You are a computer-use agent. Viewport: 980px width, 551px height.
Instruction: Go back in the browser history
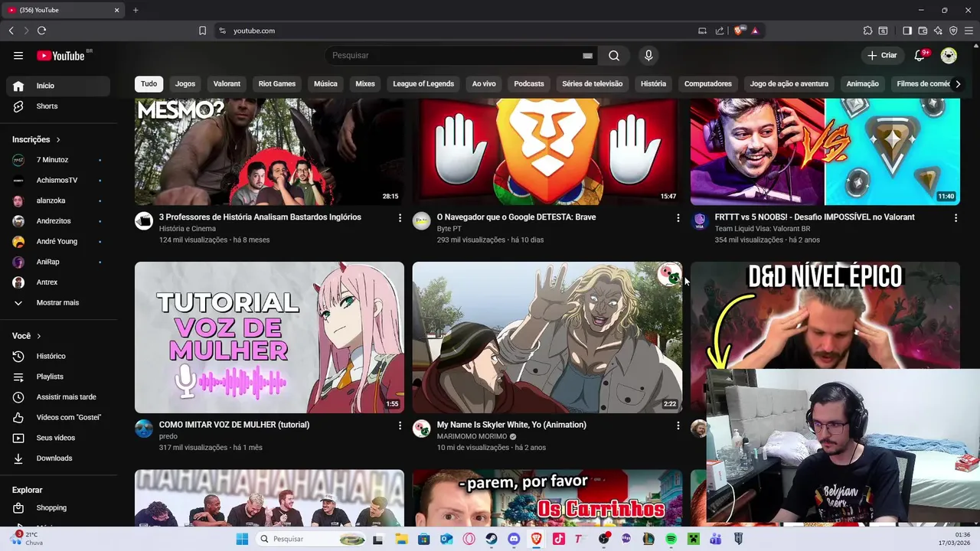tap(11, 31)
